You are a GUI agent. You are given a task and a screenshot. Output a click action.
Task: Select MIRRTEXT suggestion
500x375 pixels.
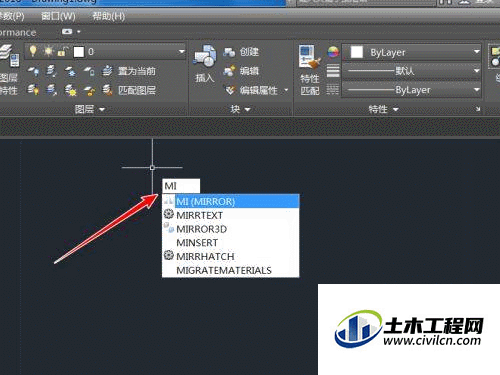231,215
